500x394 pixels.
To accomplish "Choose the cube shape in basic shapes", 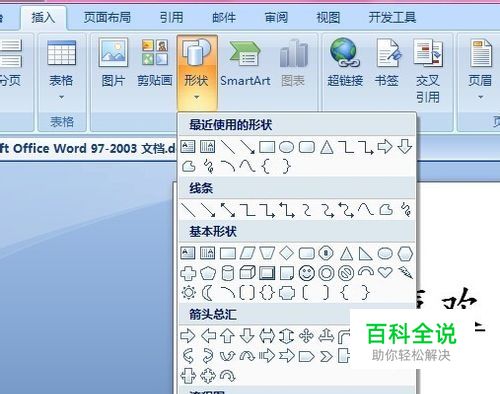I will [x=247, y=273].
